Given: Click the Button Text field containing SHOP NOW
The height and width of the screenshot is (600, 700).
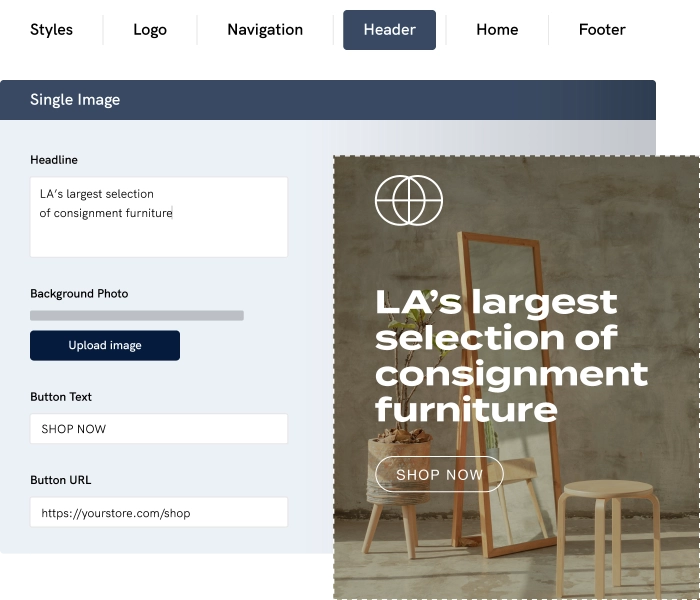Looking at the screenshot, I should click(x=159, y=429).
